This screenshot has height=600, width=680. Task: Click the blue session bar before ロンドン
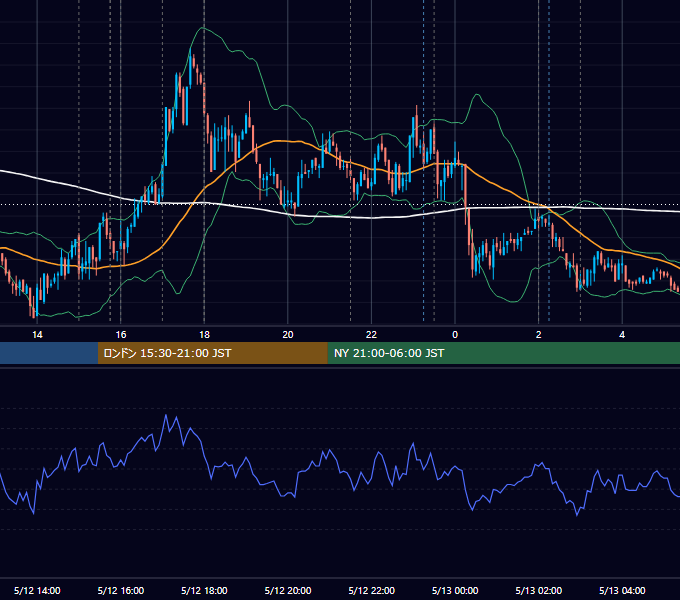[x=49, y=353]
